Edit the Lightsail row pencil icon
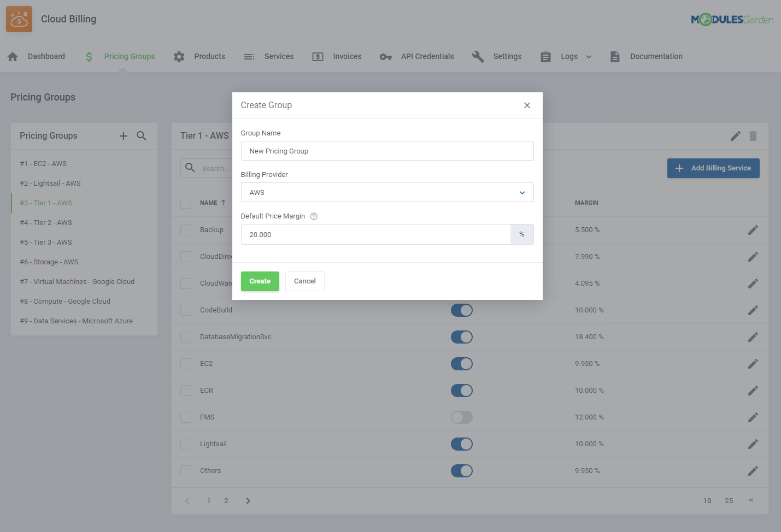The image size is (781, 532). tap(753, 444)
